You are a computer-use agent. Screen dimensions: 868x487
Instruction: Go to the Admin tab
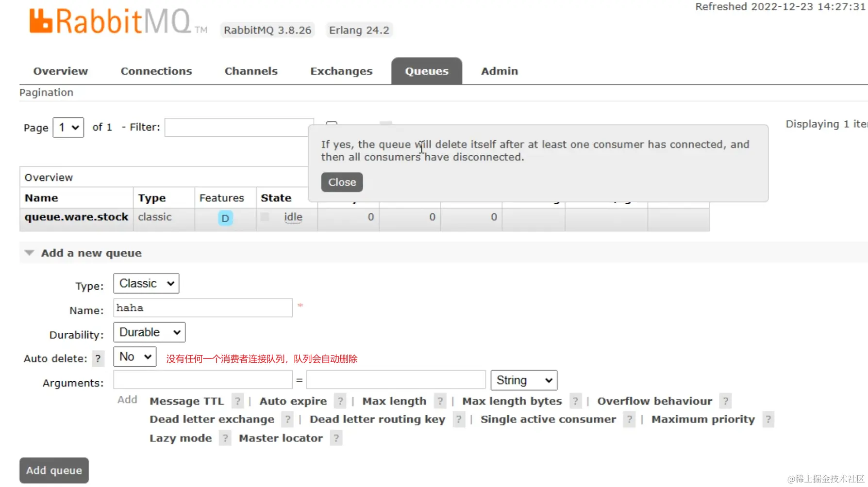(500, 71)
